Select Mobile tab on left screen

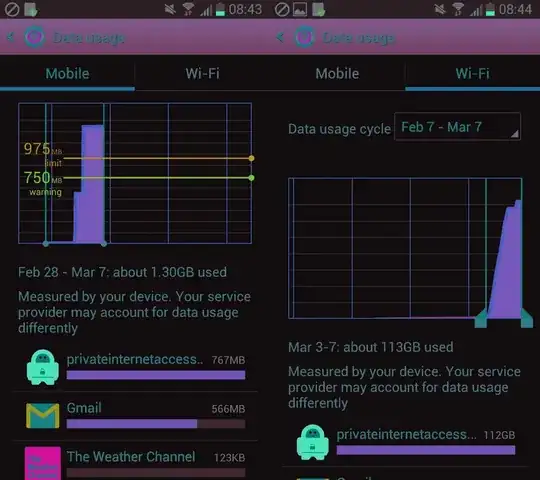coord(68,74)
